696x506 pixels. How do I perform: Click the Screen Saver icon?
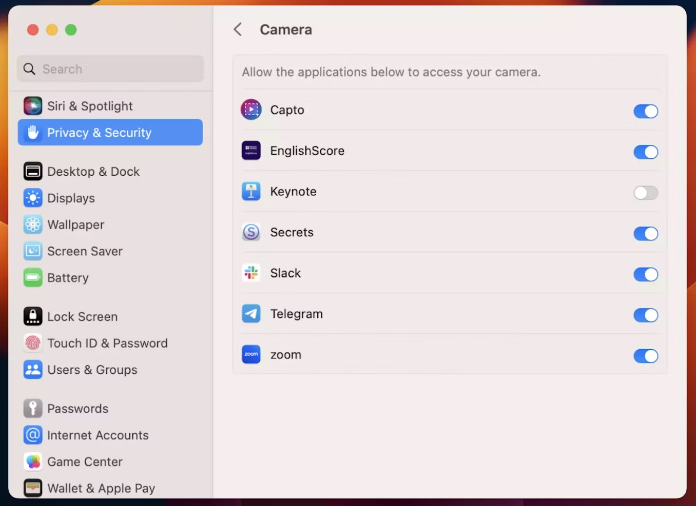click(33, 251)
